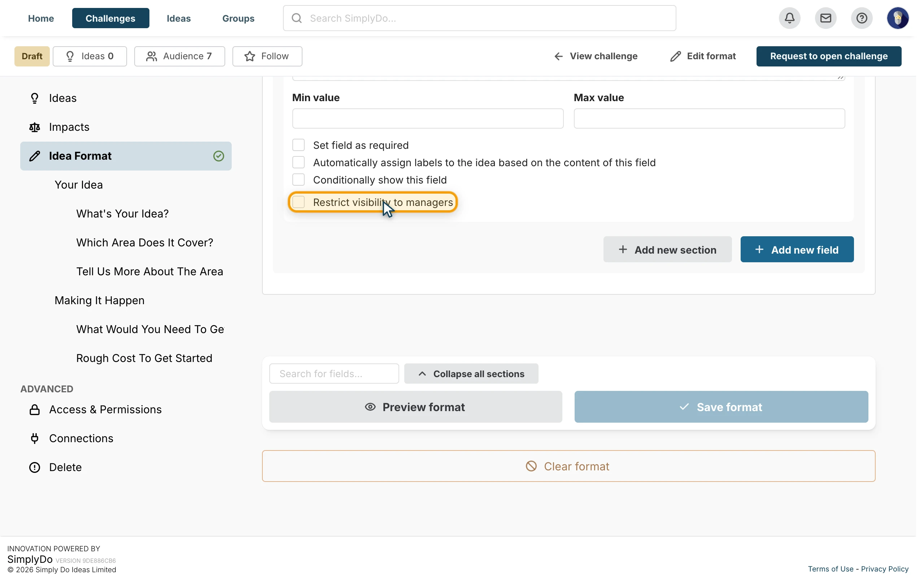Collapse all sections
The height and width of the screenshot is (578, 924).
pyautogui.click(x=471, y=374)
